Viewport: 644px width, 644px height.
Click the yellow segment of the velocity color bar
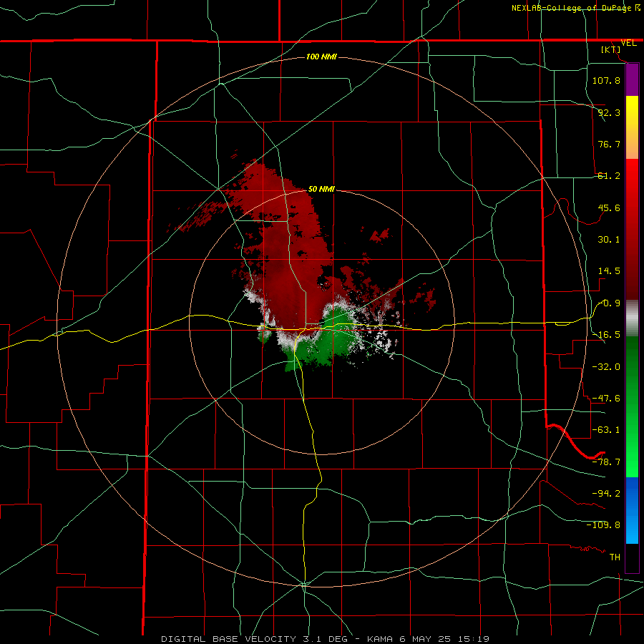tap(632, 127)
